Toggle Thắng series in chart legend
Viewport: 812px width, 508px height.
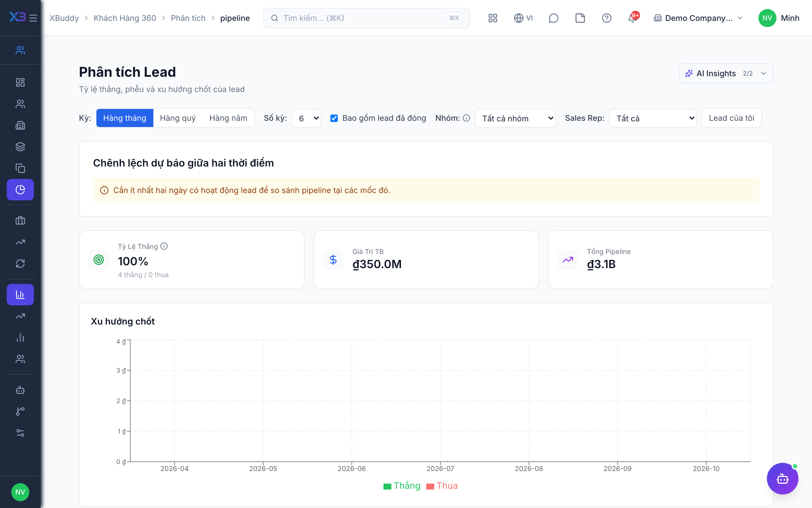[x=402, y=486]
